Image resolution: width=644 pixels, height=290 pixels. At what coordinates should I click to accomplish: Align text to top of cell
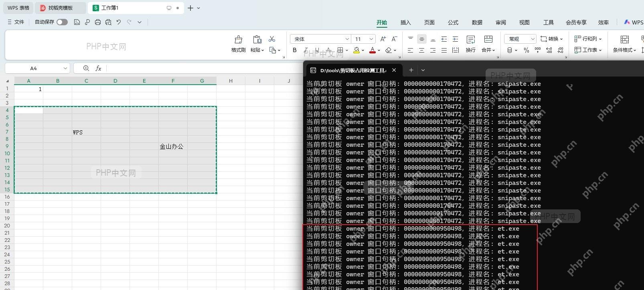point(410,39)
